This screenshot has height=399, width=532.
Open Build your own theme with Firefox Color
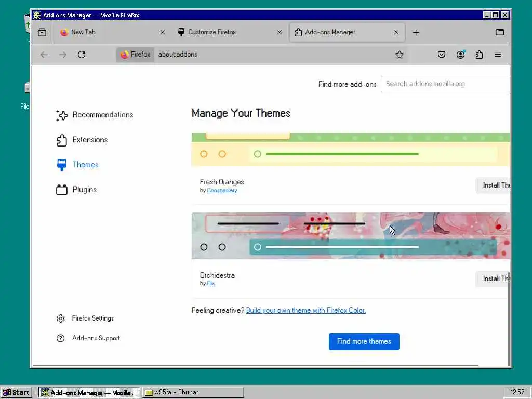click(305, 311)
